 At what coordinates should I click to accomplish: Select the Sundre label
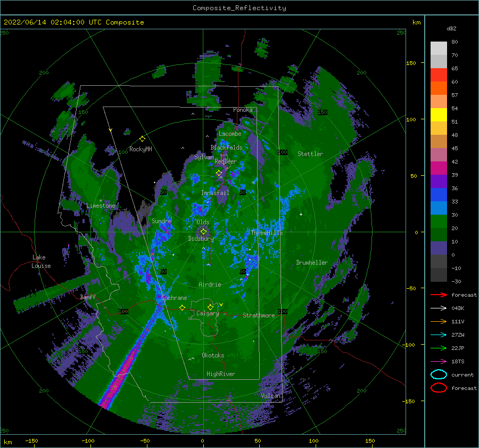point(161,221)
